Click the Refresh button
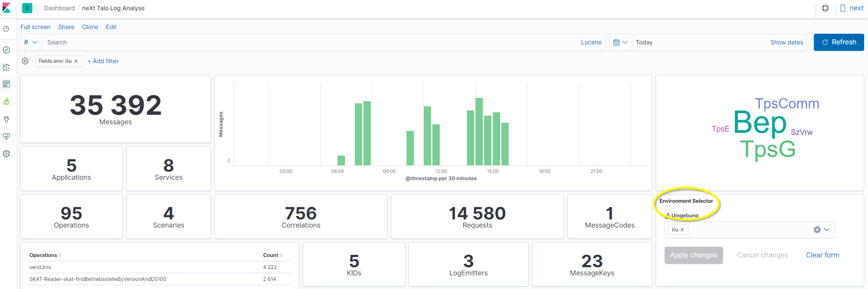 (839, 42)
